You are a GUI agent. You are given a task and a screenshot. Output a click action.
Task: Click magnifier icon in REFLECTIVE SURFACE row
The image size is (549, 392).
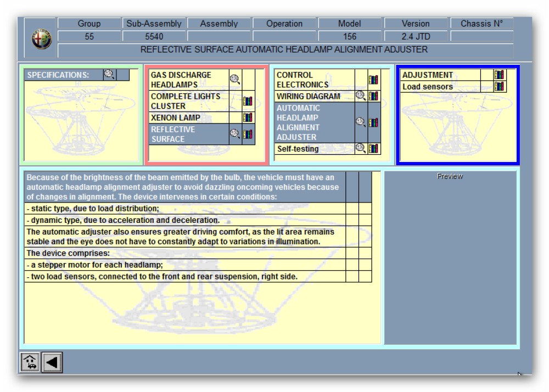coord(234,134)
